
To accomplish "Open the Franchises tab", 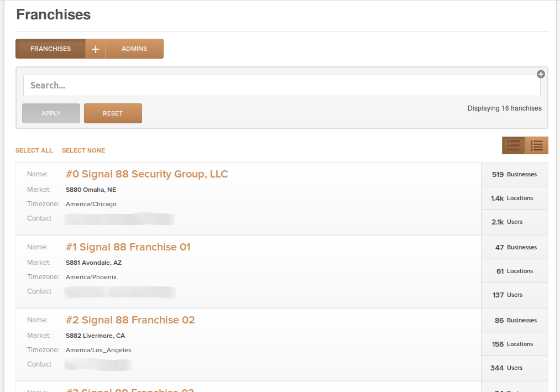I will pyautogui.click(x=50, y=49).
